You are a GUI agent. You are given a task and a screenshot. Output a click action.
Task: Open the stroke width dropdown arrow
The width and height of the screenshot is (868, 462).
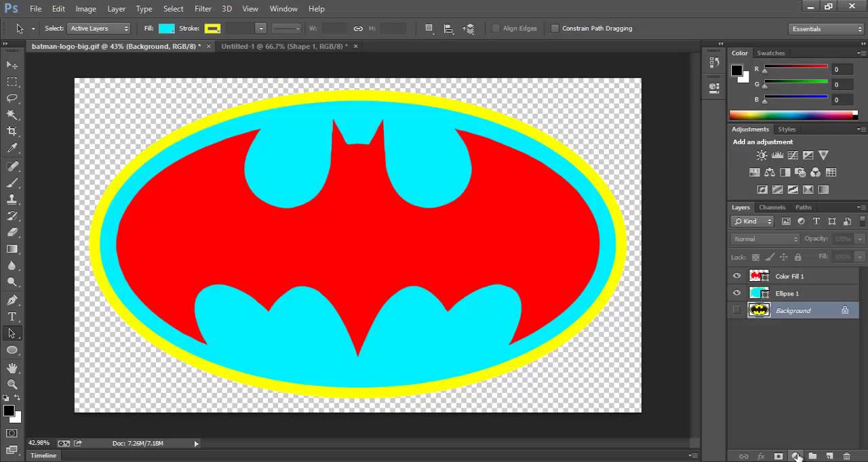tap(260, 28)
